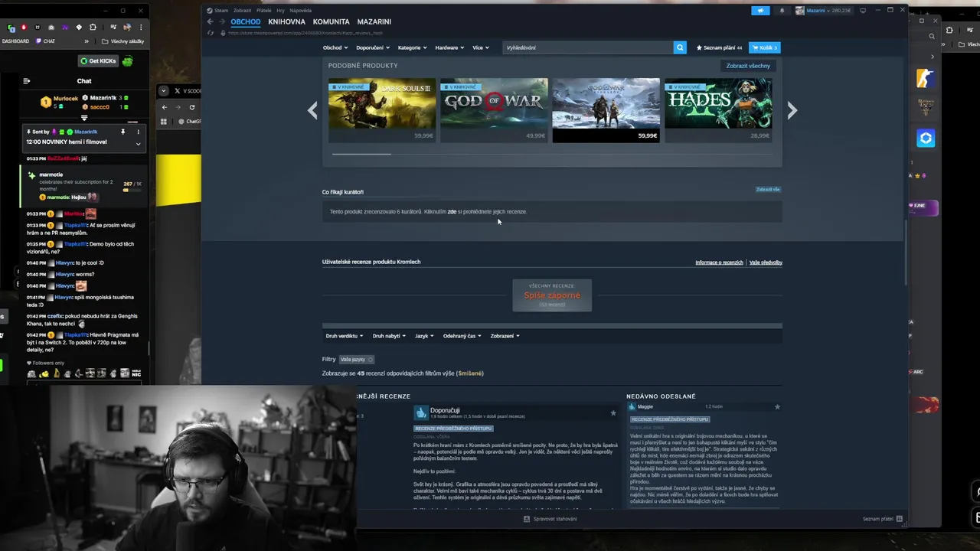Image resolution: width=980 pixels, height=551 pixels.
Task: Open the Hry menu
Action: tap(280, 11)
